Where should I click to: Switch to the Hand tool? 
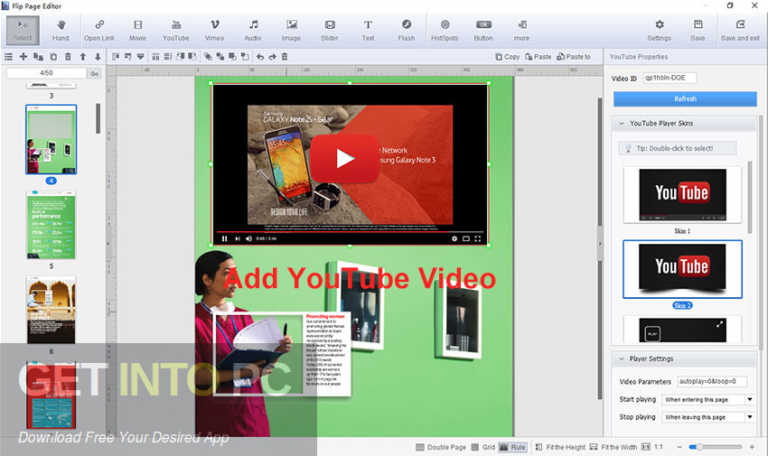pyautogui.click(x=61, y=30)
